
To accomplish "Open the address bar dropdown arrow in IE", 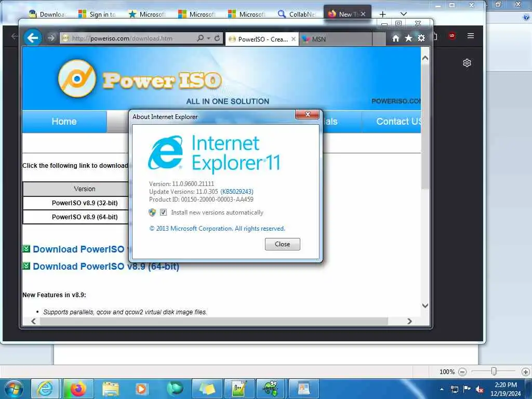I will pyautogui.click(x=209, y=38).
